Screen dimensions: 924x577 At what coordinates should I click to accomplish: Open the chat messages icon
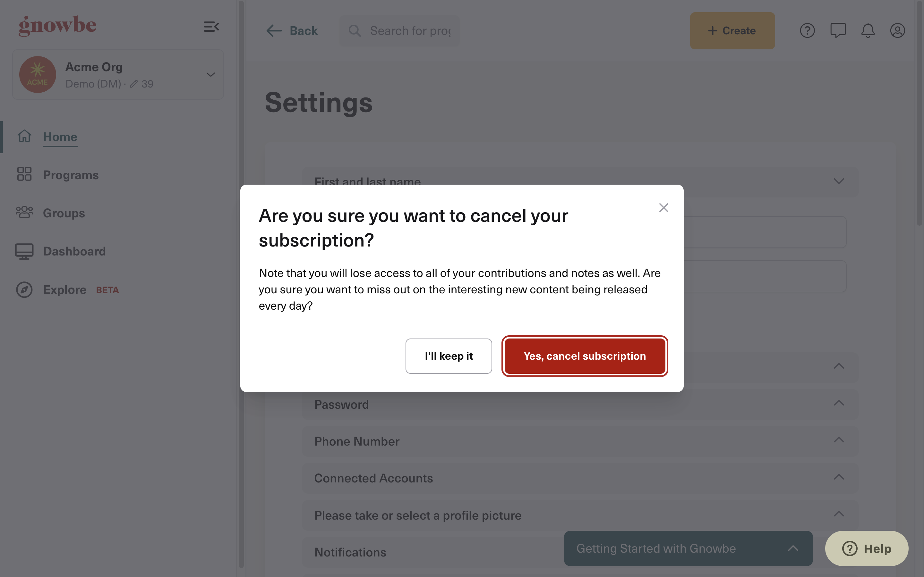click(x=838, y=30)
